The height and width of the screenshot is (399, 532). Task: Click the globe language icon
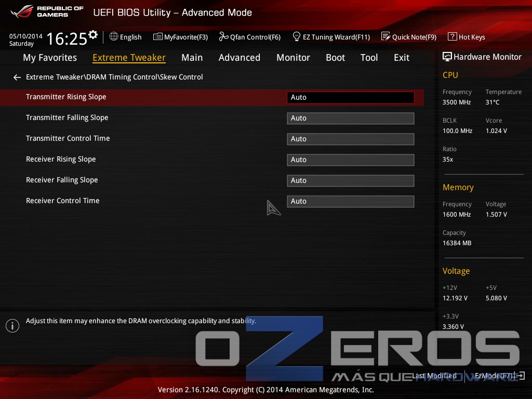click(114, 36)
